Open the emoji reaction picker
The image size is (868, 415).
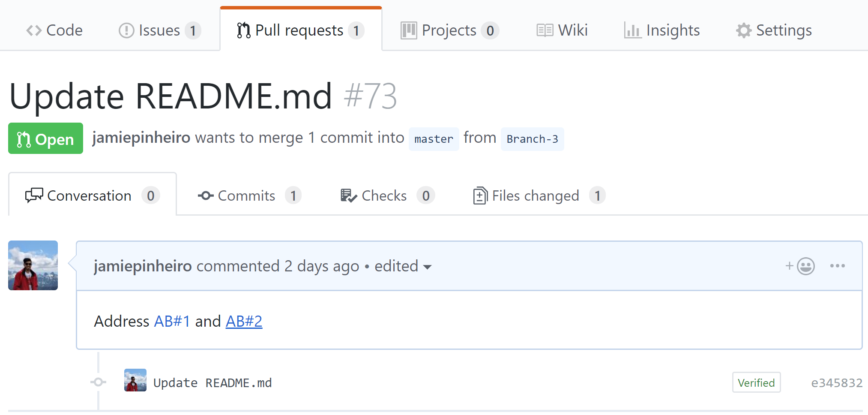[805, 266]
